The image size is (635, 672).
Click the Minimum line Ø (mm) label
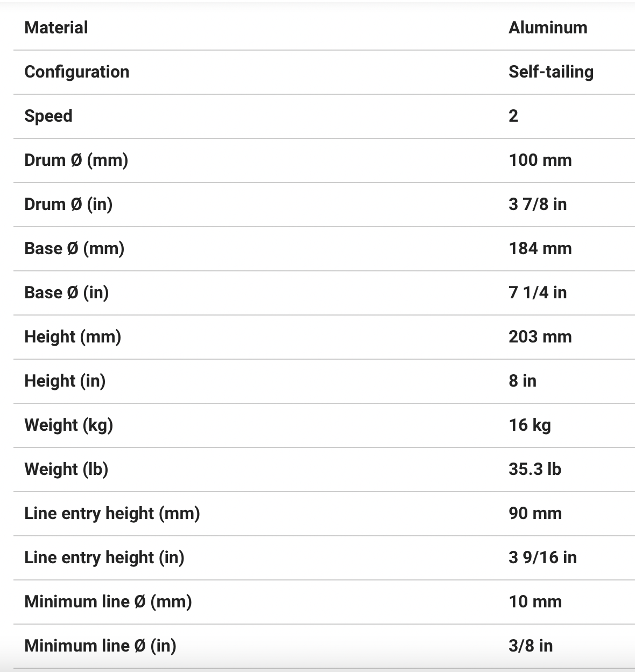(108, 602)
